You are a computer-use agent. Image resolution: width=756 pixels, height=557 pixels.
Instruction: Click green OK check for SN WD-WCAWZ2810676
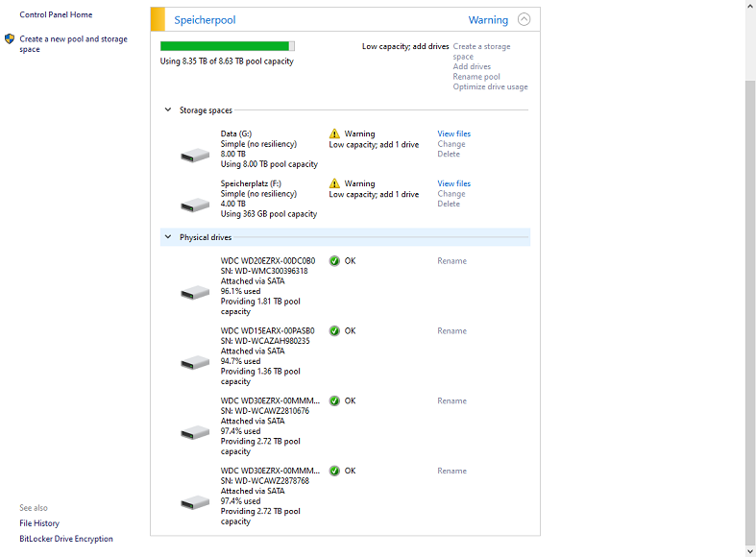[x=334, y=400]
